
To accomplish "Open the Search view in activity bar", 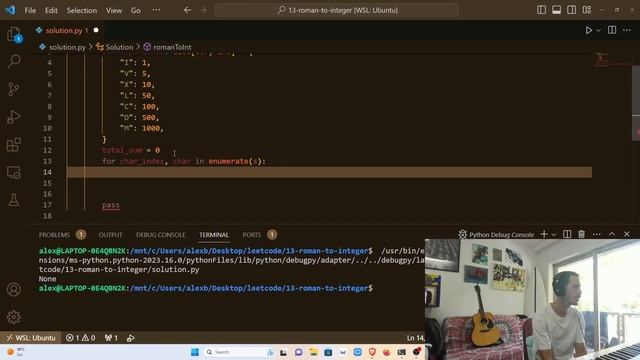I will click(14, 61).
